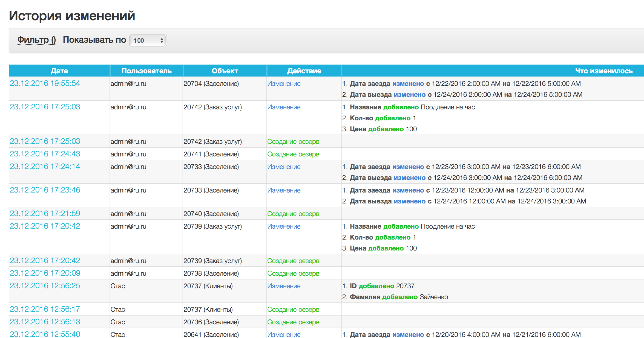Image resolution: width=644 pixels, height=338 pixels.
Task: Open the 23.12.2016 17:20:09 date link
Action: pos(45,273)
